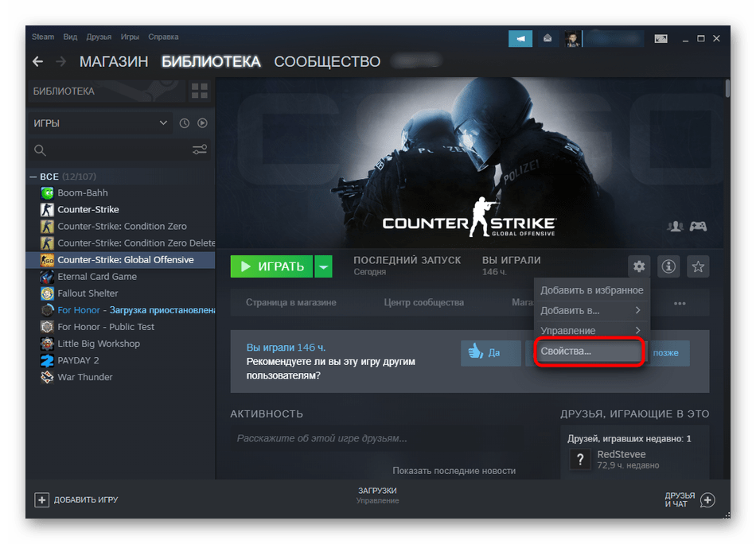Open the recent activity clock icon filter
The image size is (756, 544).
pos(185,123)
